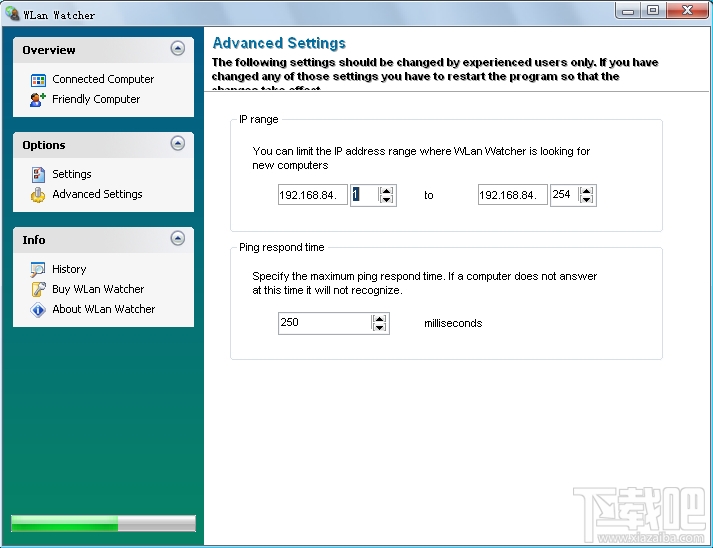The height and width of the screenshot is (548, 713).
Task: Close the WLan Watcher window
Action: coord(688,10)
